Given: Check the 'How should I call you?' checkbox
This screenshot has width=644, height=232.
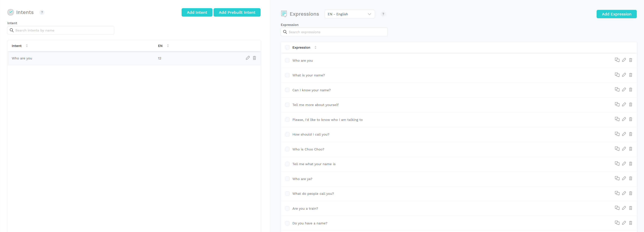Looking at the screenshot, I should click(x=287, y=134).
